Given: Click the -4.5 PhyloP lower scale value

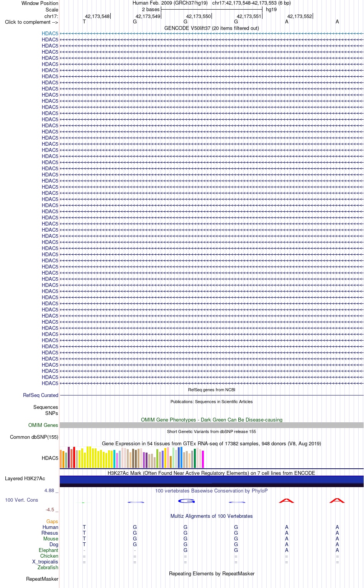Looking at the screenshot, I should pos(50,509).
